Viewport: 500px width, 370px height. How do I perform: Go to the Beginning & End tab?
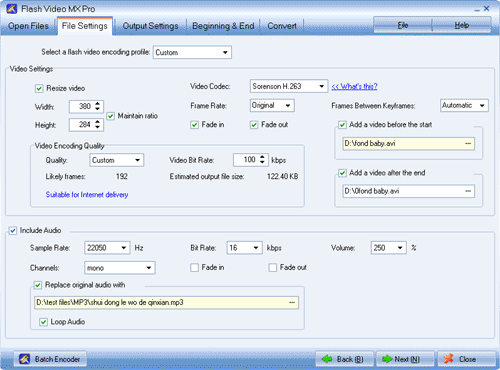click(x=223, y=26)
